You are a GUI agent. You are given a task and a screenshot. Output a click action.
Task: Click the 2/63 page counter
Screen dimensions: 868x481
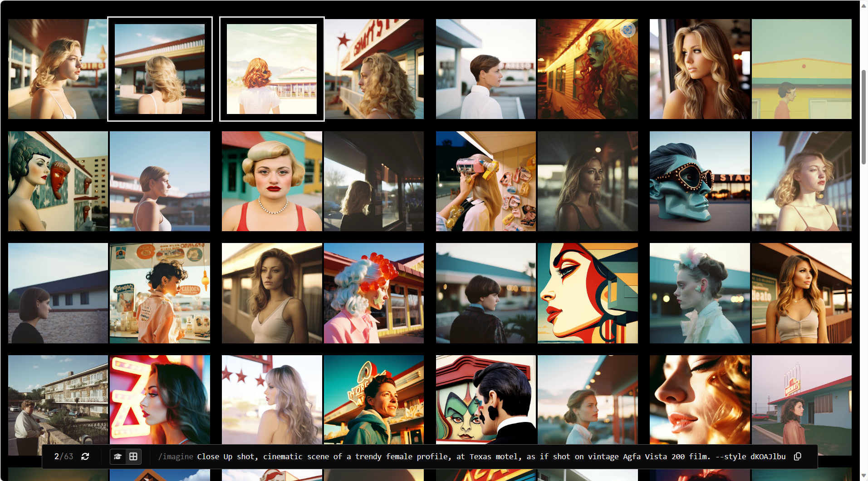[64, 456]
